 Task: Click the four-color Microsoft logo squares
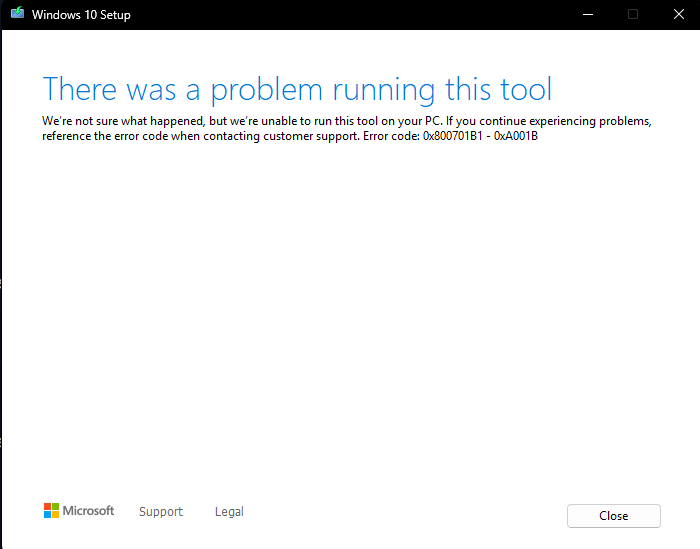pos(51,511)
